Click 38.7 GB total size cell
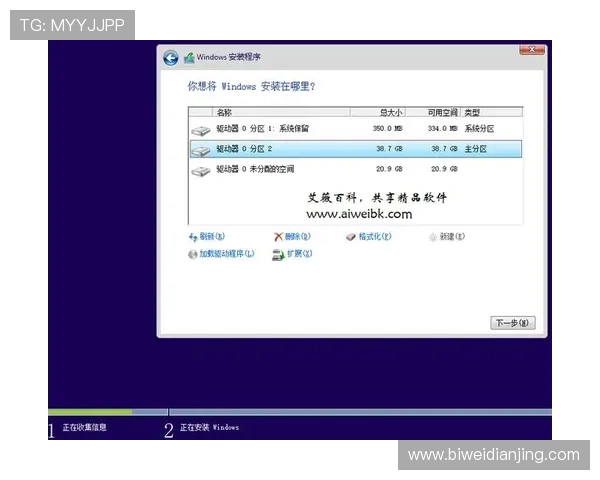The height and width of the screenshot is (480, 600). tap(389, 149)
